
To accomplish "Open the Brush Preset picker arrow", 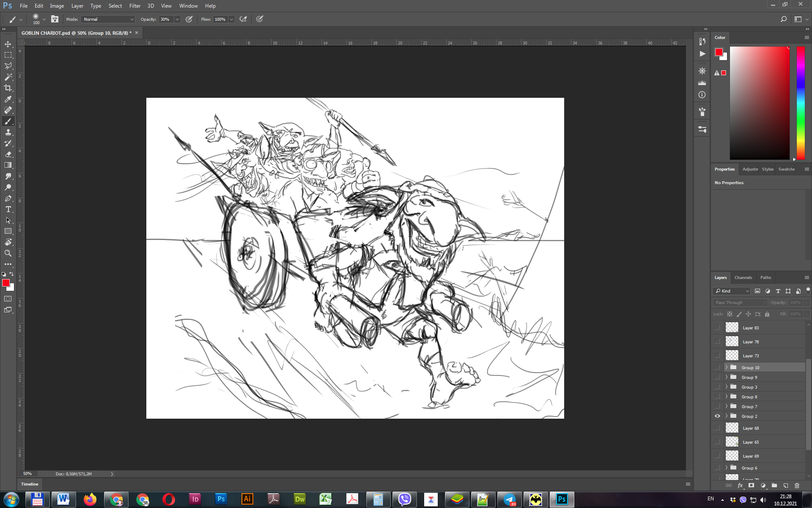I will (44, 19).
